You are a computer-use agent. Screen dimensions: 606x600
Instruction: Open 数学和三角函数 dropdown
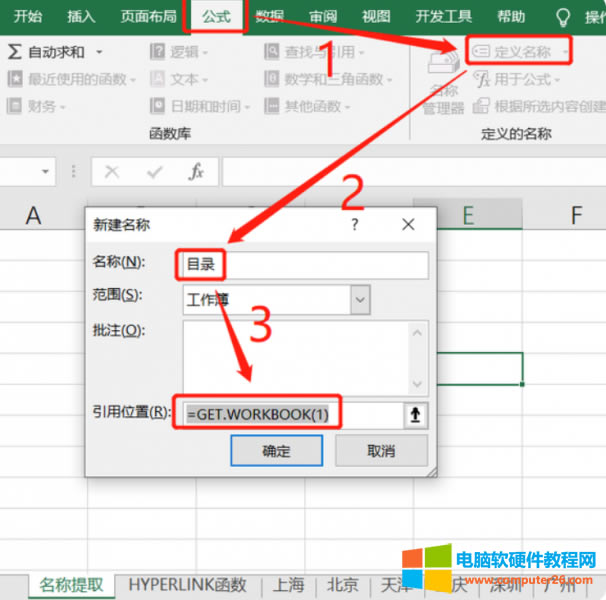pos(329,79)
